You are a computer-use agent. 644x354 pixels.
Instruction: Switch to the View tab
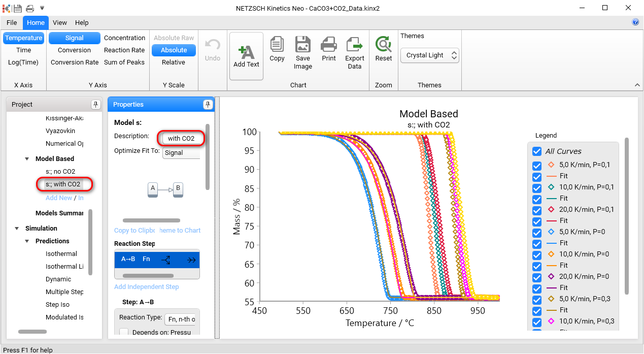point(59,22)
